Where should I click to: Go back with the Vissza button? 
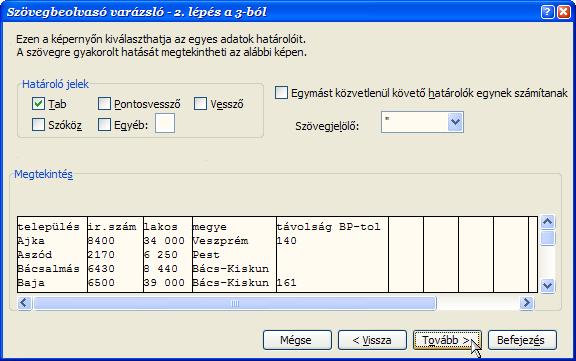372,340
